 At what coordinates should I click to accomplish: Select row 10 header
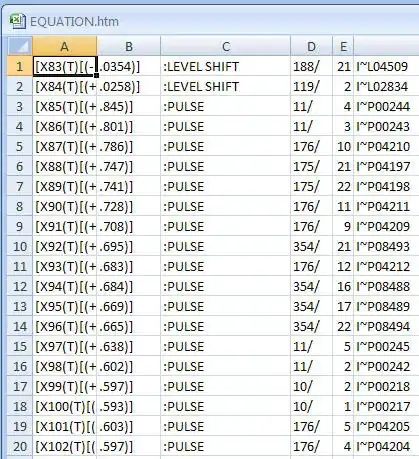20,246
